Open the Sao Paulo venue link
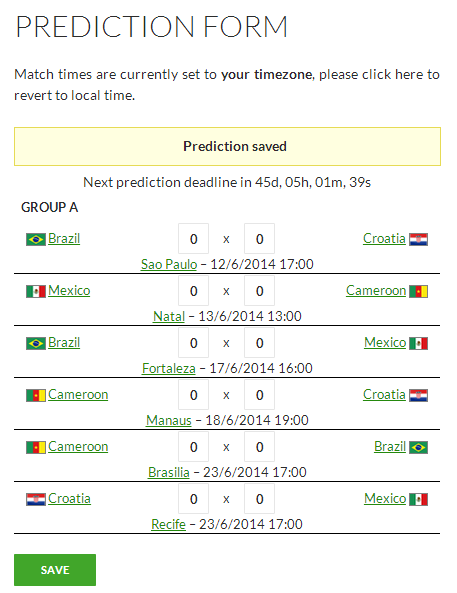 pyautogui.click(x=169, y=264)
